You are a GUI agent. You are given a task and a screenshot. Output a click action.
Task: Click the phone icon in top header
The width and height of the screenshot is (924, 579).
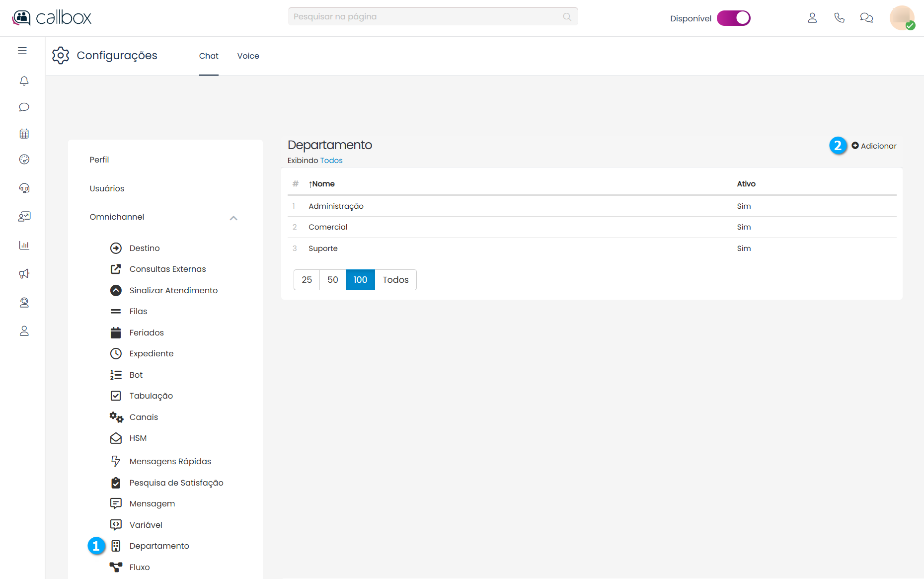pyautogui.click(x=839, y=18)
